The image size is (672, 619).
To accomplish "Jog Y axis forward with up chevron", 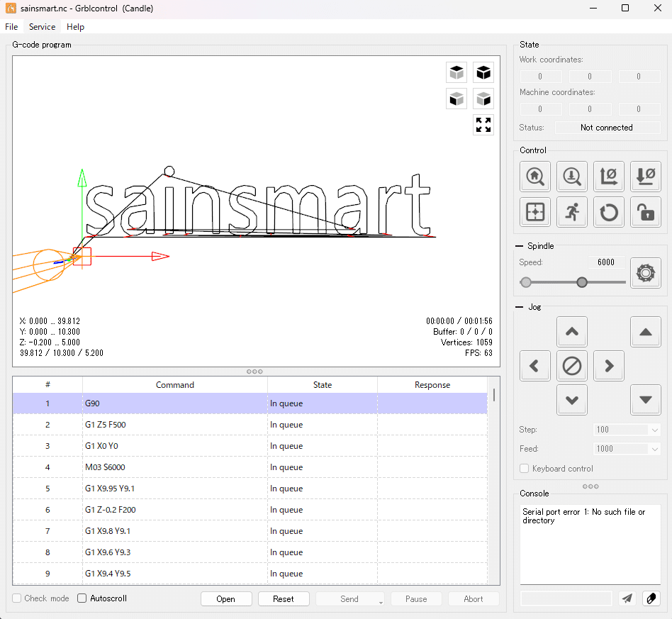I will pyautogui.click(x=572, y=331).
